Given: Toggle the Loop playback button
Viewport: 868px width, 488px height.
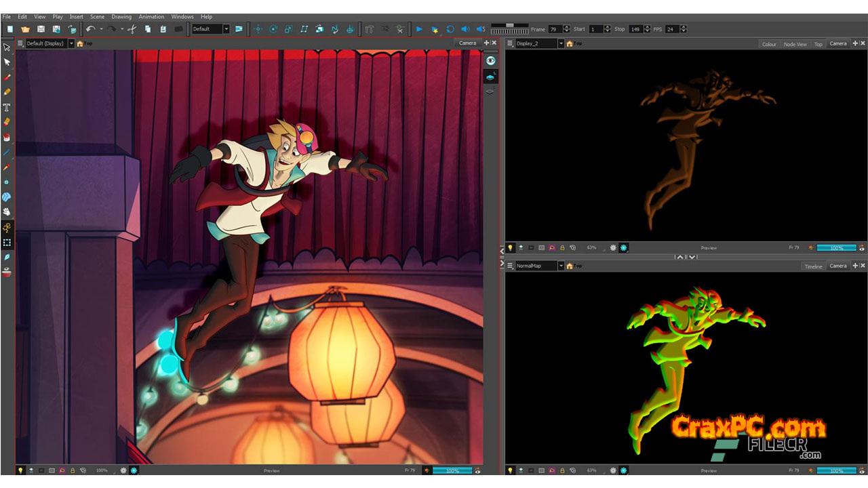Looking at the screenshot, I should 450,29.
